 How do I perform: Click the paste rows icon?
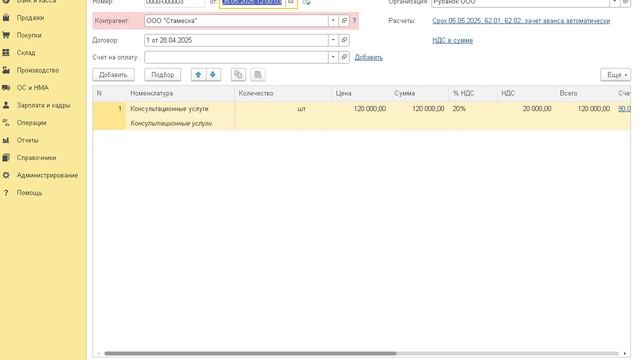(258, 75)
